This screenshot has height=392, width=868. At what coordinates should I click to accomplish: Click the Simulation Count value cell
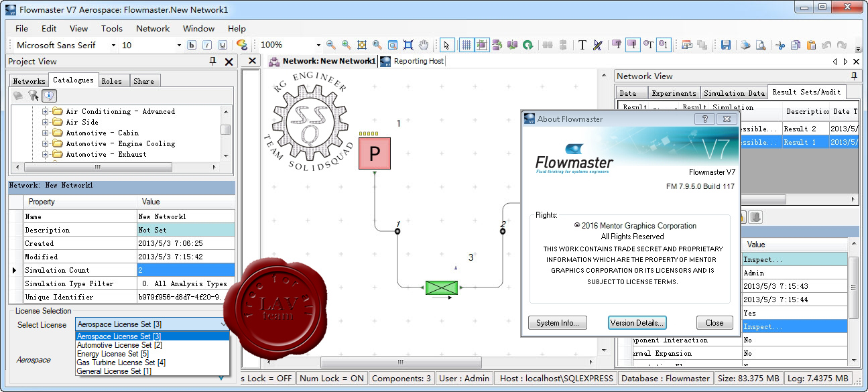pyautogui.click(x=186, y=270)
